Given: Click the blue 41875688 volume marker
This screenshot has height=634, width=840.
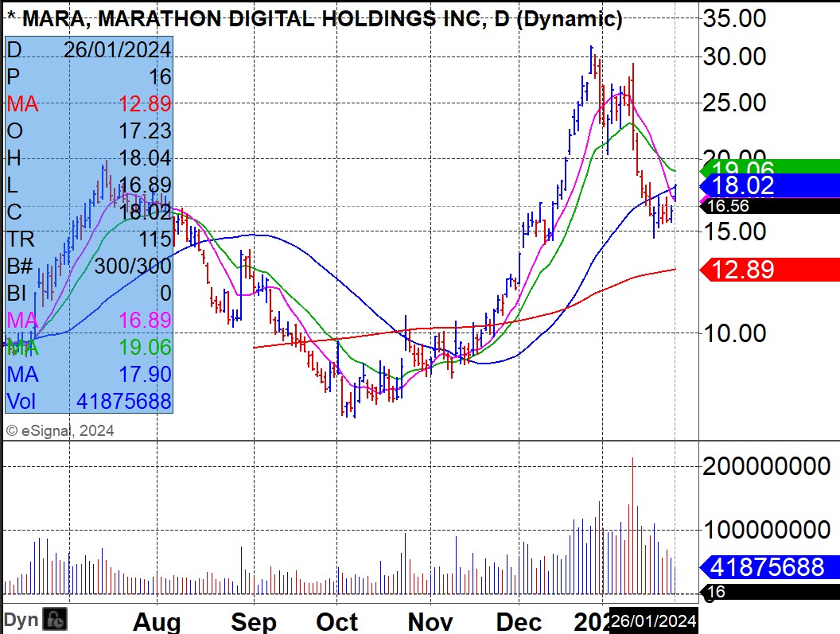Looking at the screenshot, I should click(770, 567).
